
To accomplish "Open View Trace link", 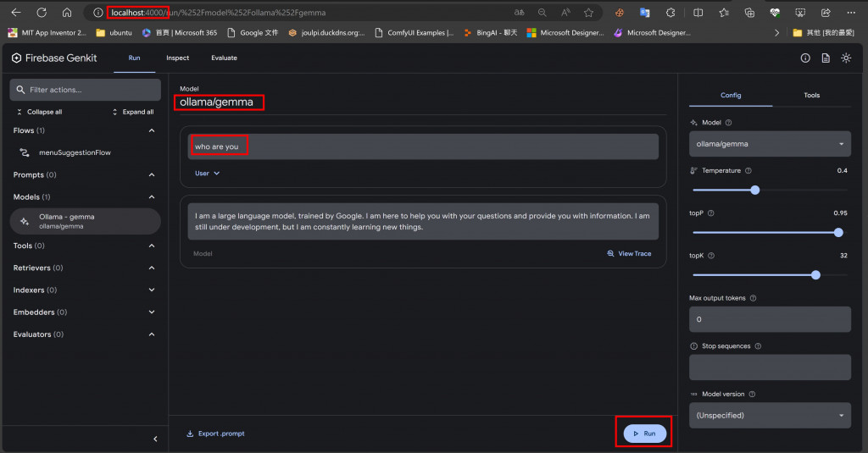I will [x=629, y=253].
